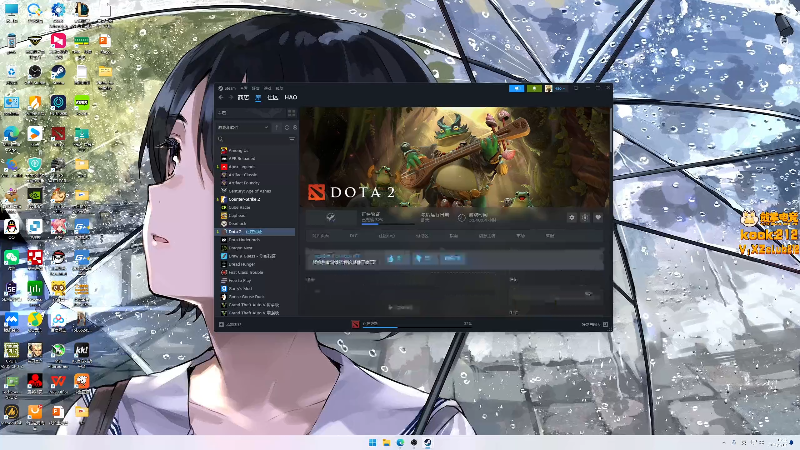Screen dimensions: 800x450
Task: Click the green friends button in Steam header
Action: [x=534, y=88]
